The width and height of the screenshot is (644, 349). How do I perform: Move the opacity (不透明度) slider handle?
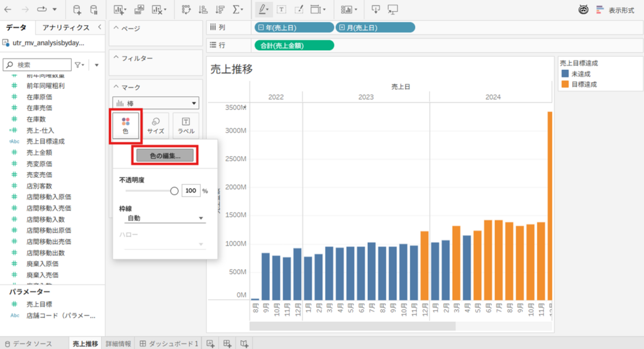point(174,191)
